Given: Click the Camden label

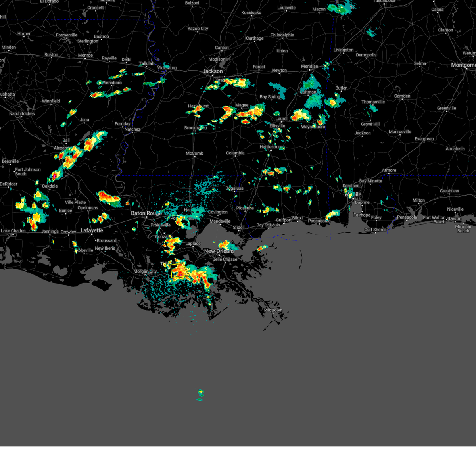Looking at the screenshot, I should point(402,96).
